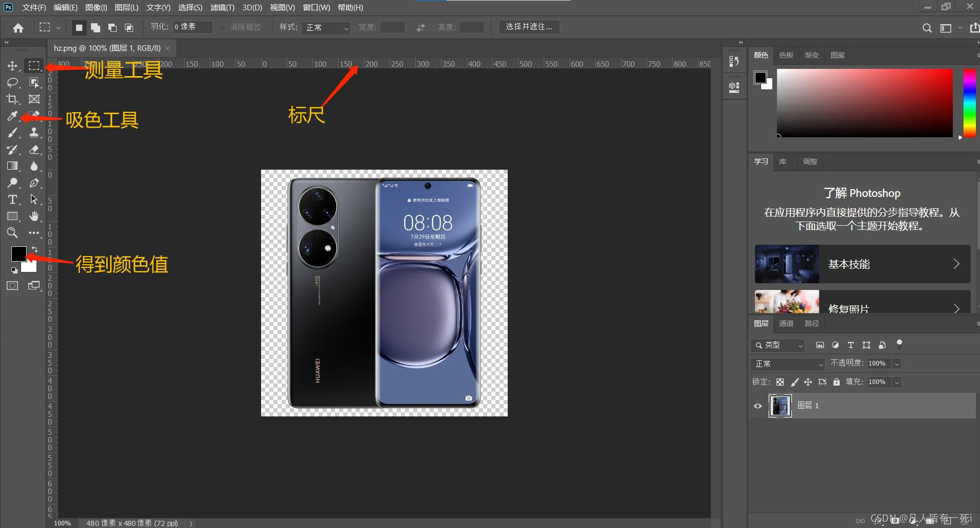Toggle Quick Mask mode

12,286
